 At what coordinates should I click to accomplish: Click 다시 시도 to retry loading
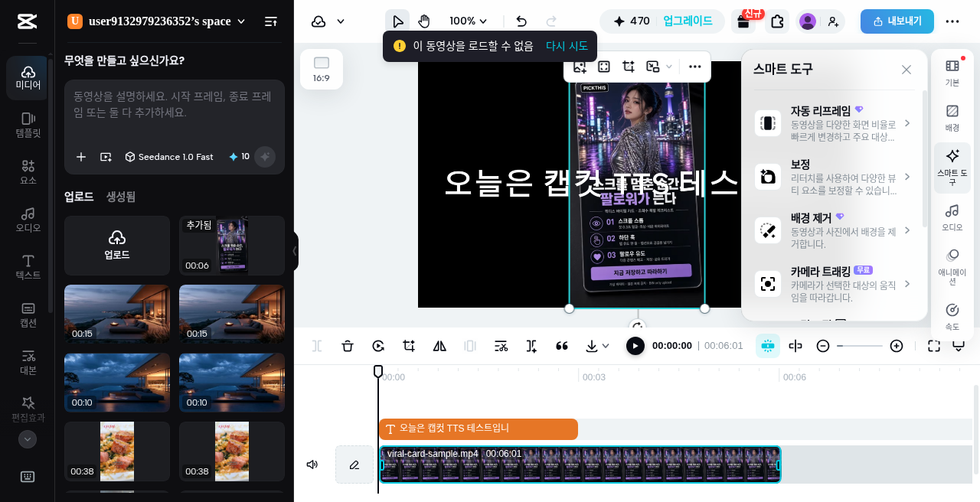coord(567,46)
